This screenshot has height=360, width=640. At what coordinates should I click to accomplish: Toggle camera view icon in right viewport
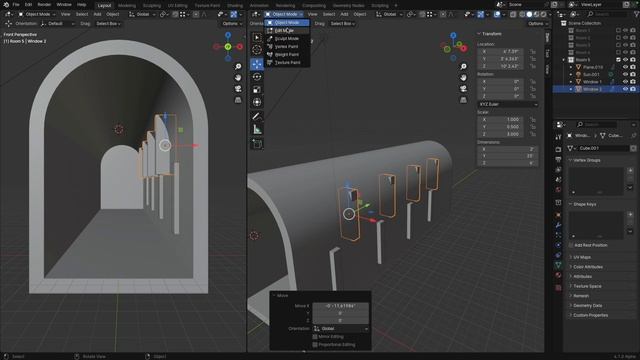pos(463,89)
